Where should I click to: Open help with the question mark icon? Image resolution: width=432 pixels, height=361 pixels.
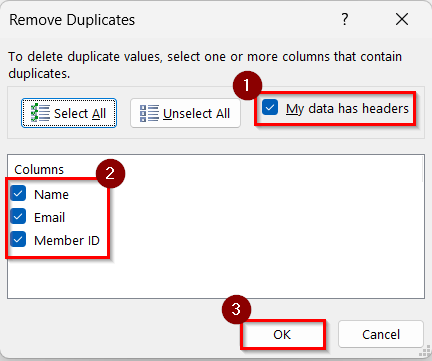[345, 19]
